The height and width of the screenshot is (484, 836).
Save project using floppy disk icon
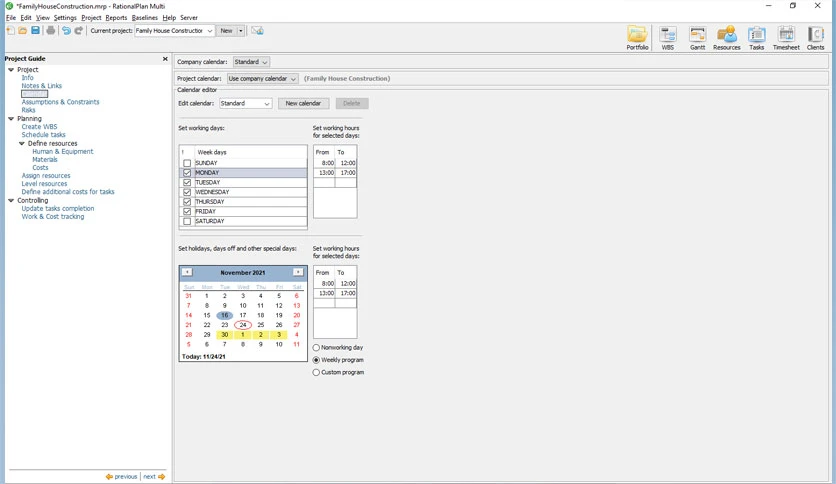click(x=35, y=30)
